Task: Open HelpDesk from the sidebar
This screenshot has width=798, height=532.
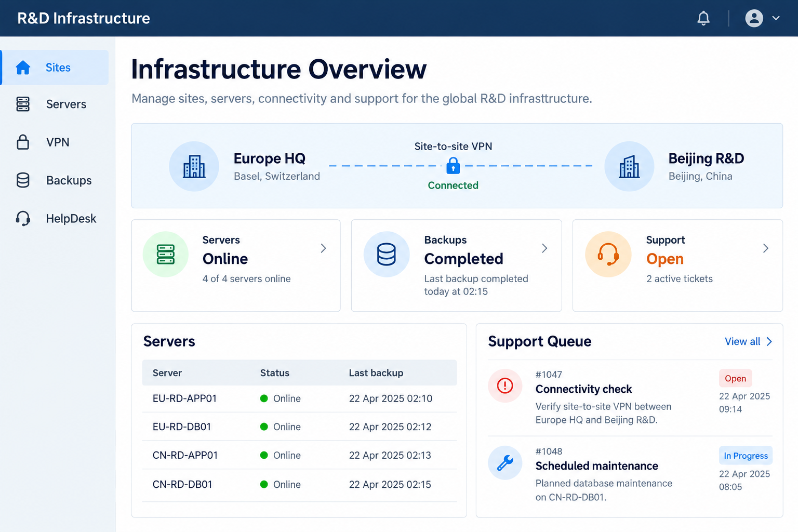Action: [55, 218]
